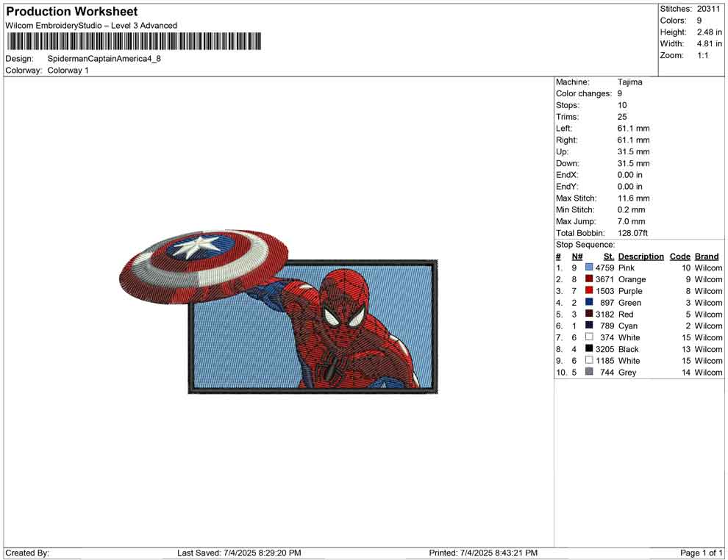Viewport: 728px width, 560px height.
Task: Click the Purple color swatch in row 3
Action: [x=589, y=290]
